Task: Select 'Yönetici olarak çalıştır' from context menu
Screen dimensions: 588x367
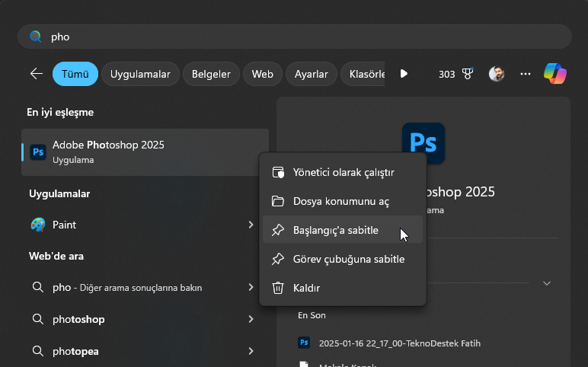Action: (x=343, y=172)
